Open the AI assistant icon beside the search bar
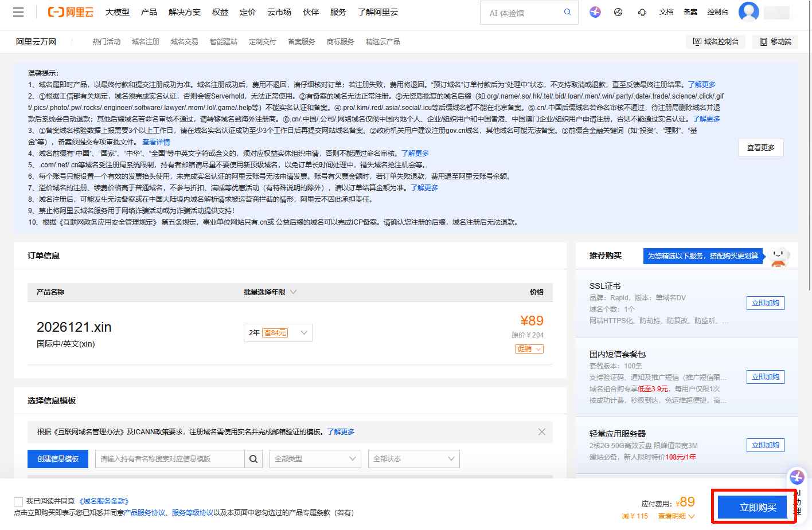 595,11
